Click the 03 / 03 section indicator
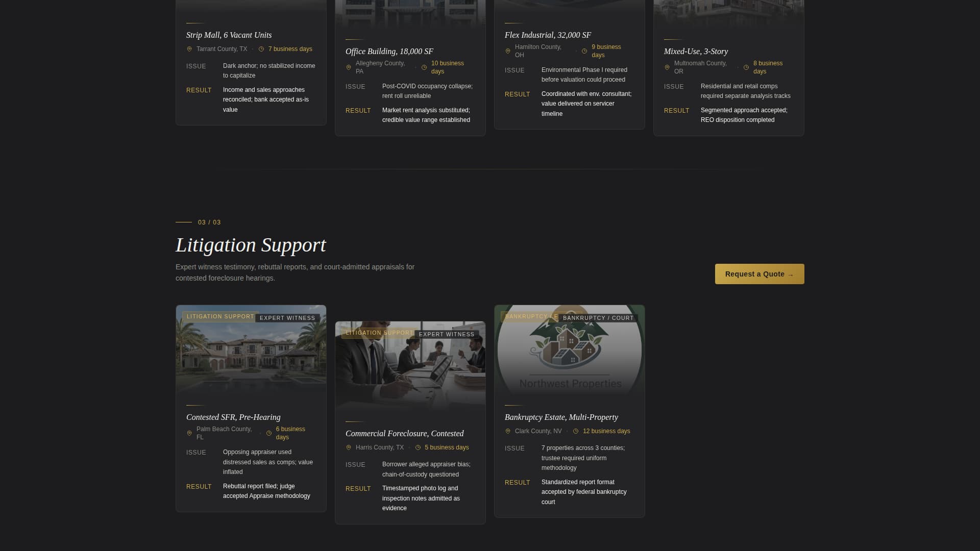This screenshot has width=980, height=551. (209, 222)
